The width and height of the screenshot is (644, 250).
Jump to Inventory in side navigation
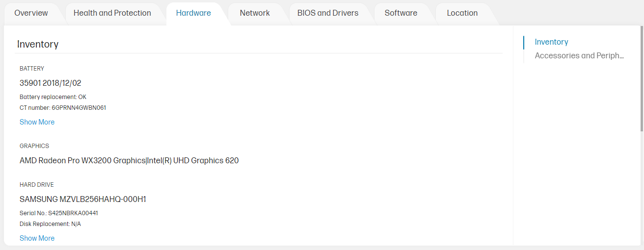[551, 42]
